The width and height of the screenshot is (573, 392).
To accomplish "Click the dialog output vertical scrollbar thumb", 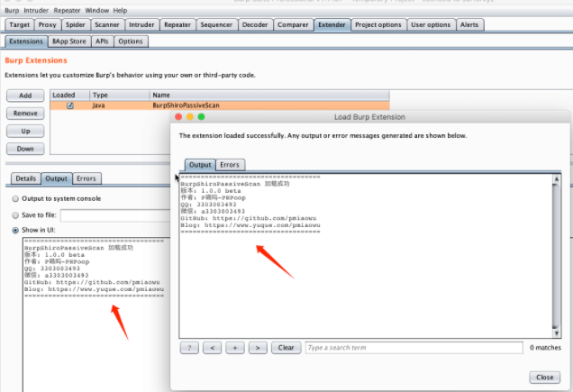I will point(556,256).
